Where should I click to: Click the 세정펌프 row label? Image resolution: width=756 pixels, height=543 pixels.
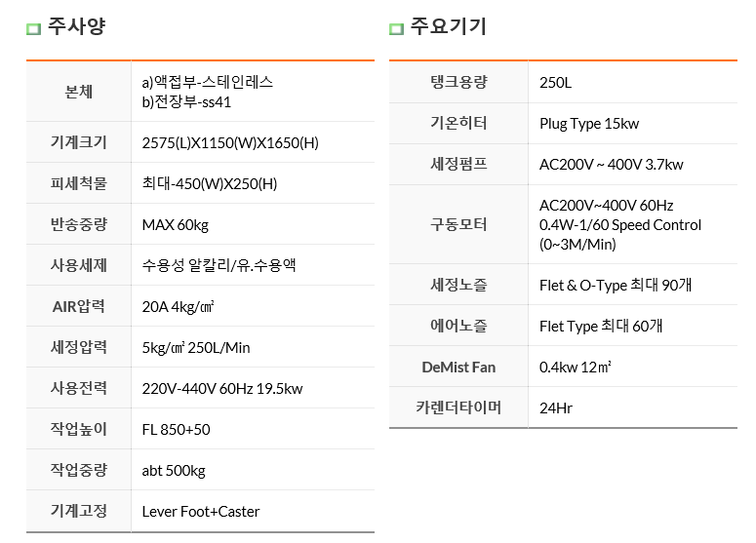[458, 164]
